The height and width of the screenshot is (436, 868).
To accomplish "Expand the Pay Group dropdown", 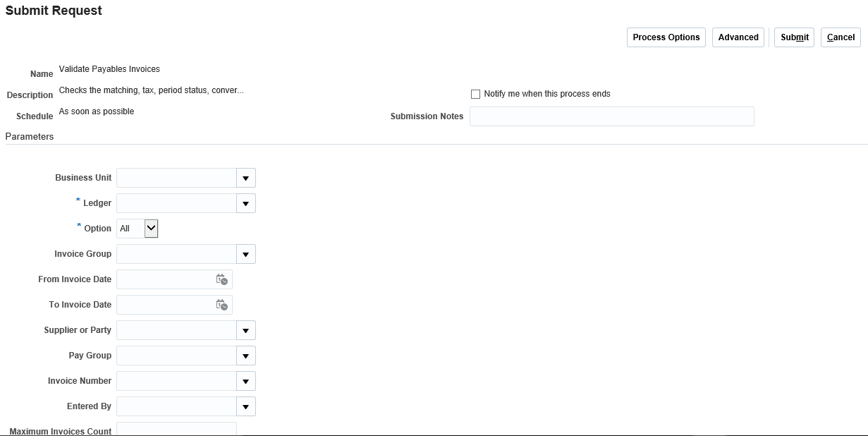I will (x=245, y=355).
